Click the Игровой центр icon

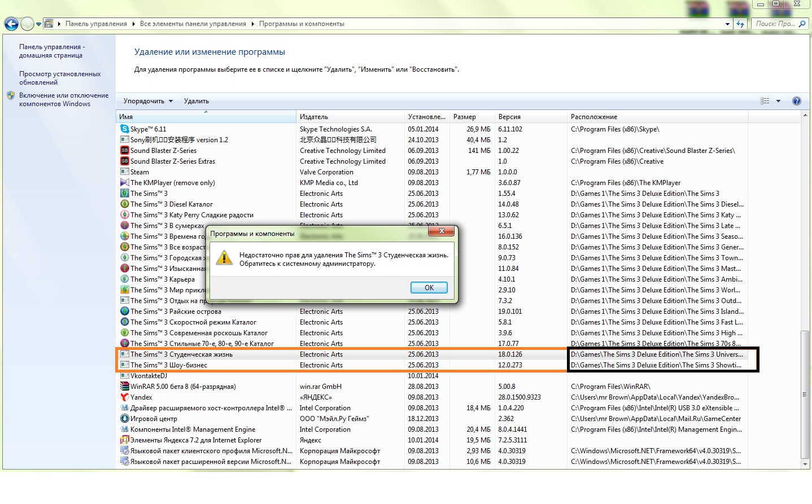coord(124,419)
